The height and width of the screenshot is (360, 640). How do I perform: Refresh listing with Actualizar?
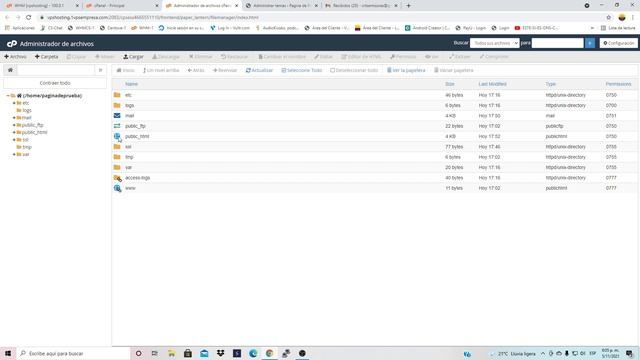259,70
